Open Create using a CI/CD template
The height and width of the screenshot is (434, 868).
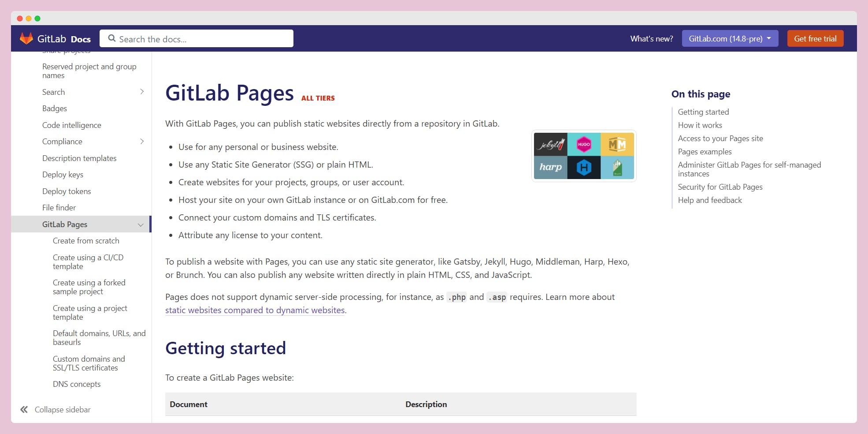(x=88, y=262)
